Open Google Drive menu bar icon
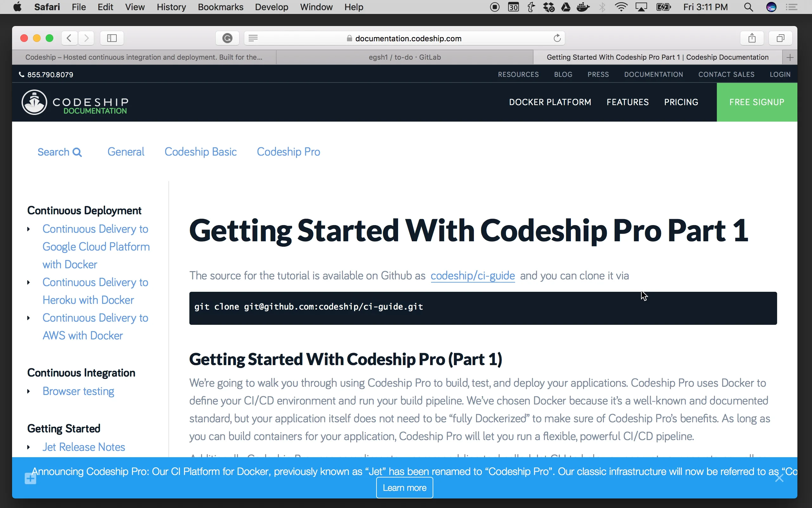Viewport: 812px width, 508px height. pyautogui.click(x=566, y=7)
